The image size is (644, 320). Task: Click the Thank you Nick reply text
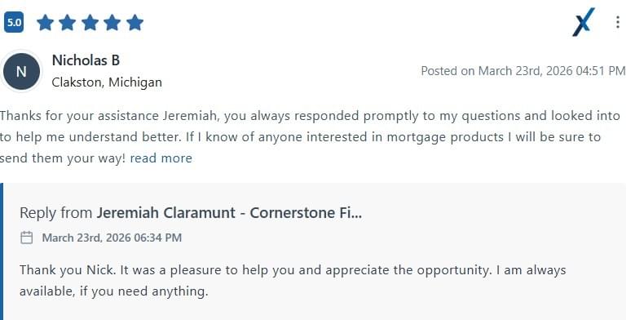click(x=293, y=281)
